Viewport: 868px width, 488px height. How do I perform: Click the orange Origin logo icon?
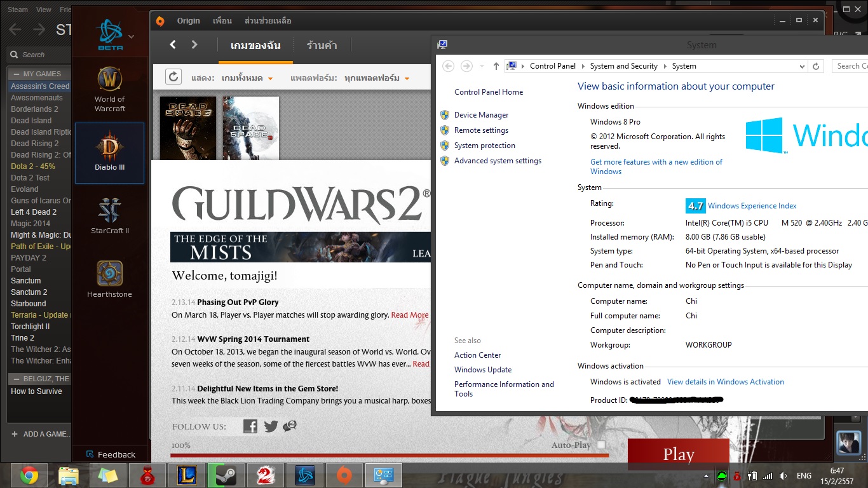click(x=160, y=21)
